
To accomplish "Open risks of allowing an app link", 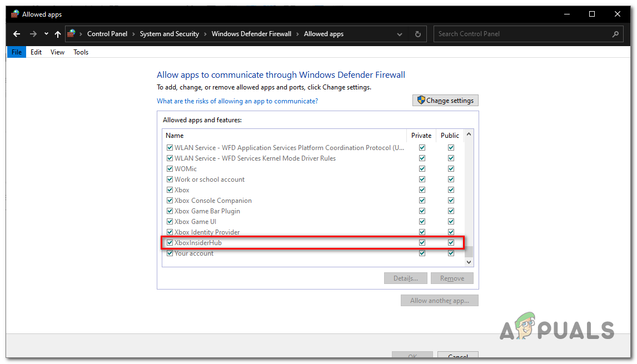I will click(x=237, y=101).
